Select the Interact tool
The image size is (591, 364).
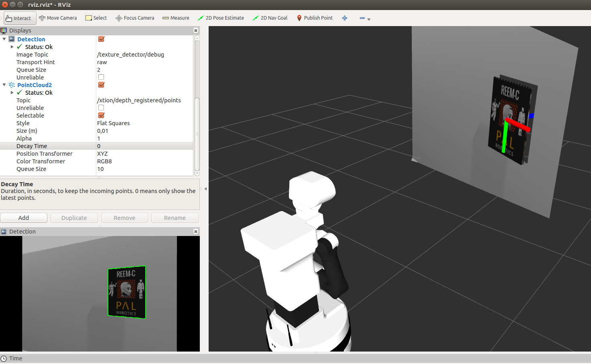(x=18, y=18)
